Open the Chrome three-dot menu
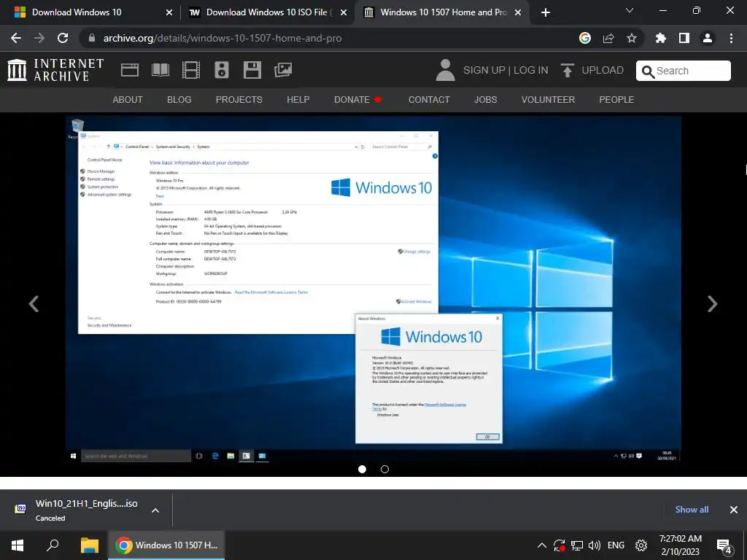The image size is (747, 560). coord(731,38)
